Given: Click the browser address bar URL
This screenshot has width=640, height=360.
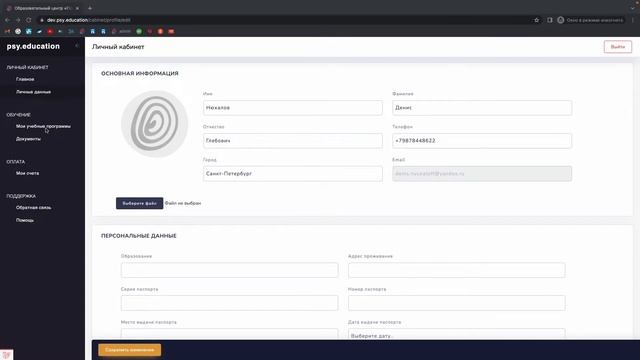Looking at the screenshot, I should pyautogui.click(x=89, y=20).
